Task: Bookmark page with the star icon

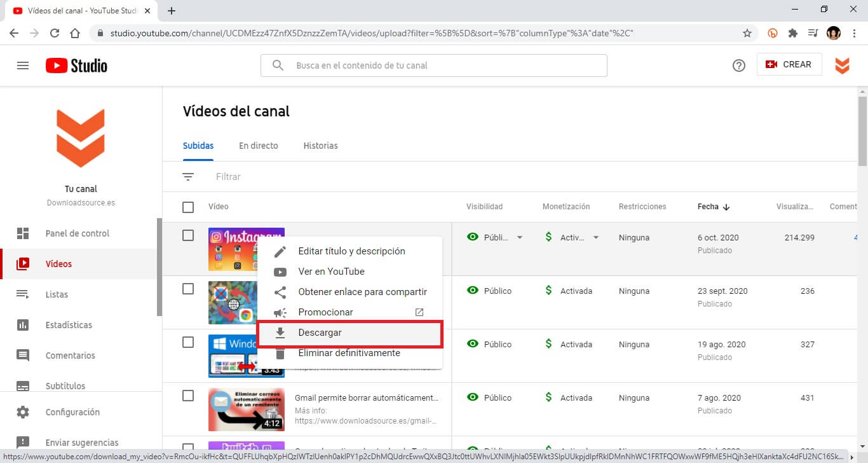Action: tap(747, 33)
